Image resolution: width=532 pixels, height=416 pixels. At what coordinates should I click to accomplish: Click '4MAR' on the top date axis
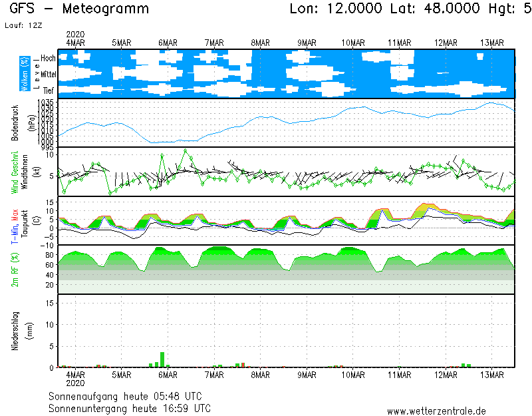pos(75,43)
